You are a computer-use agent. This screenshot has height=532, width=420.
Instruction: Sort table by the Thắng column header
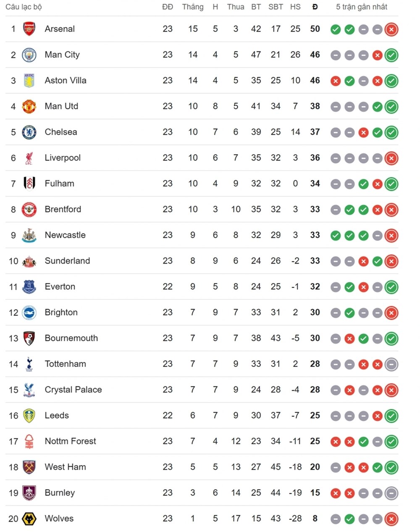click(193, 7)
